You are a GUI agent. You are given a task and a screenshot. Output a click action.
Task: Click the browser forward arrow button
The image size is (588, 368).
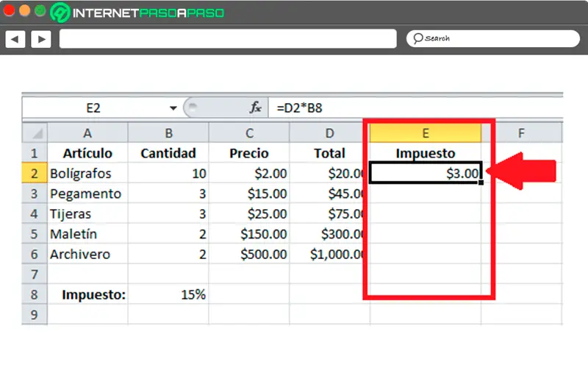pos(41,39)
